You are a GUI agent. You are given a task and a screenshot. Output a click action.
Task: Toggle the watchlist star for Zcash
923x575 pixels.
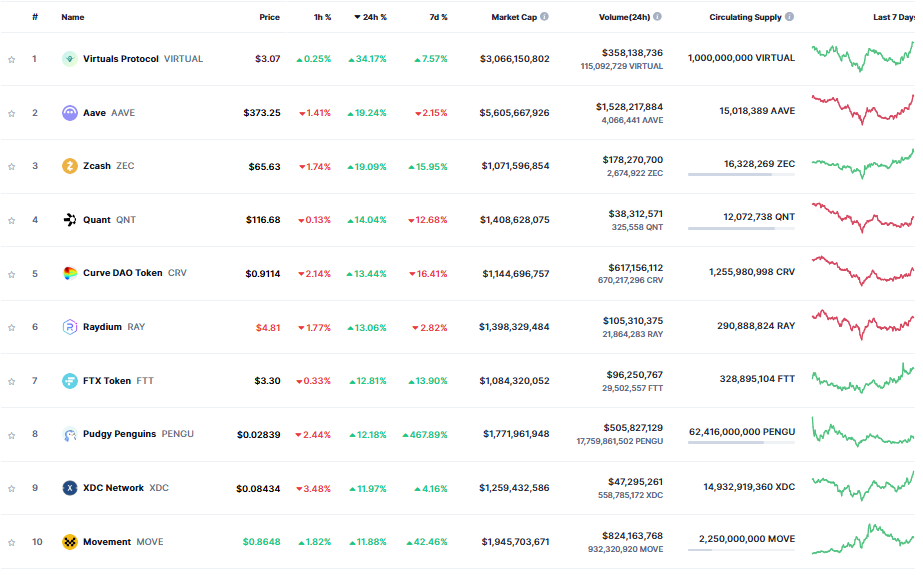11,167
